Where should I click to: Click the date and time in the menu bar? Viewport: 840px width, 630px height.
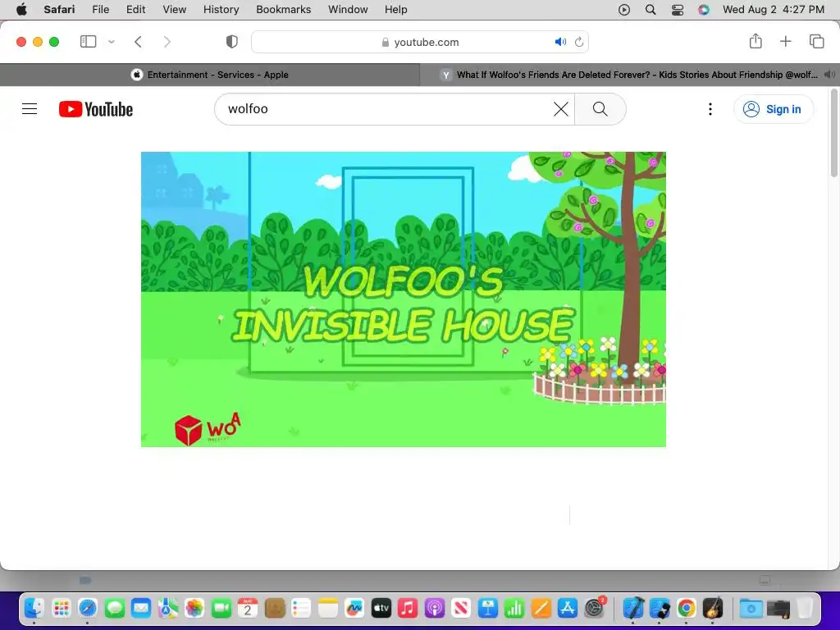pyautogui.click(x=774, y=10)
